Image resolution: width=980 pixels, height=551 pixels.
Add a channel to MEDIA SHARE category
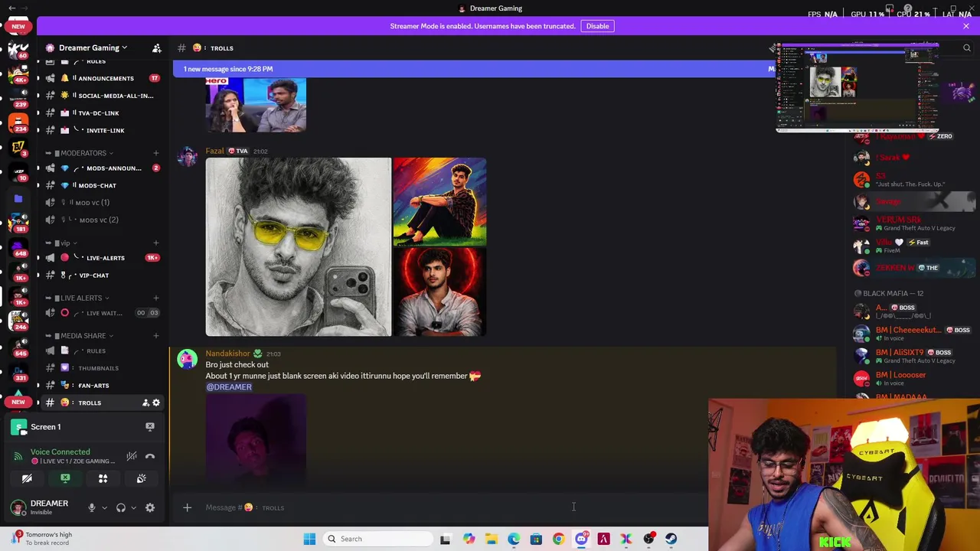156,335
